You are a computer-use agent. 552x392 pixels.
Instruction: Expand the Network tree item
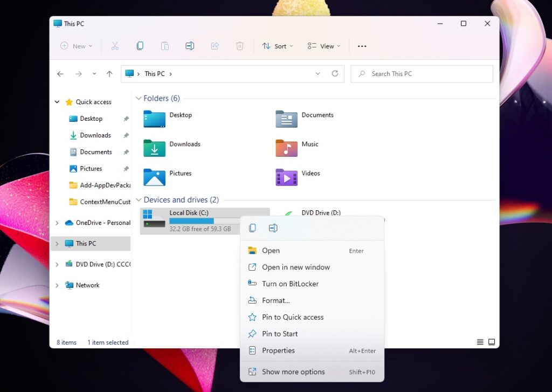pos(57,285)
